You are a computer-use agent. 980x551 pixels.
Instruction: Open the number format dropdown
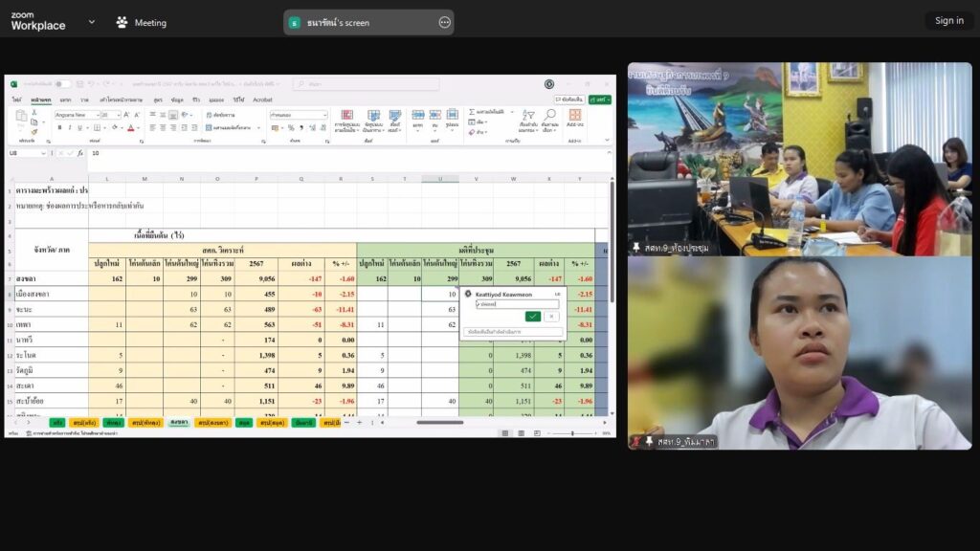[324, 115]
